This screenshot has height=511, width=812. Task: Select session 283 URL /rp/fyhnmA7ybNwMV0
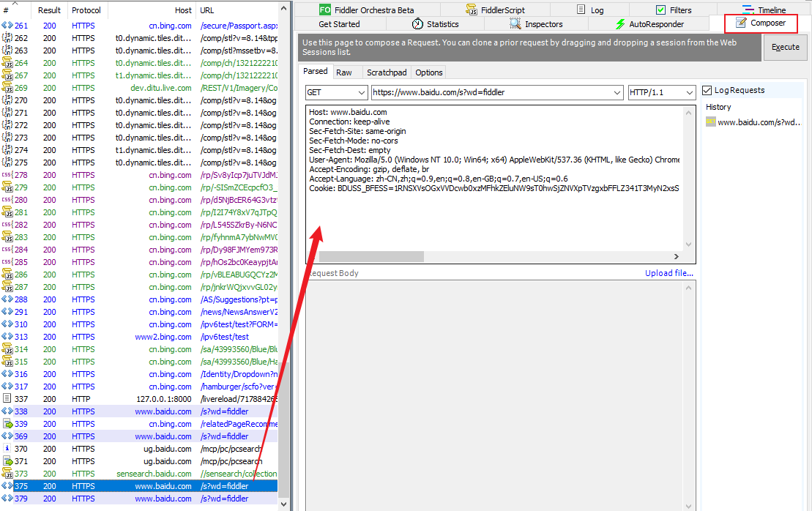(x=239, y=237)
